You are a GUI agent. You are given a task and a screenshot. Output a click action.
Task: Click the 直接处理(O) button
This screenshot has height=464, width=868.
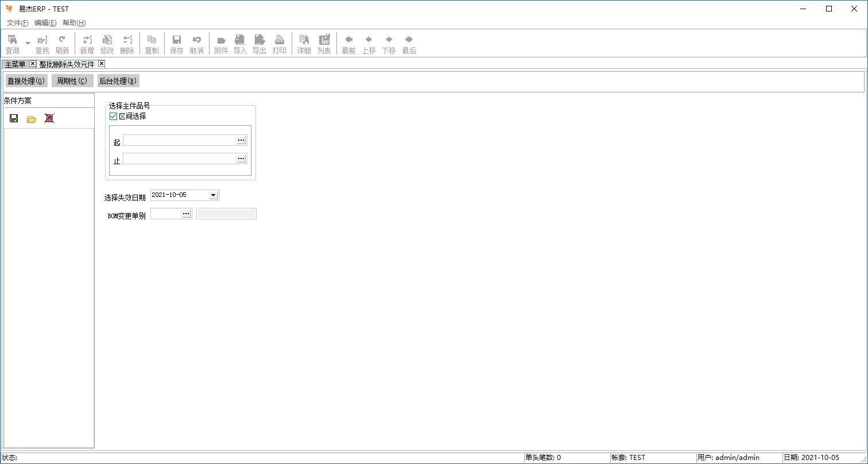tap(26, 81)
